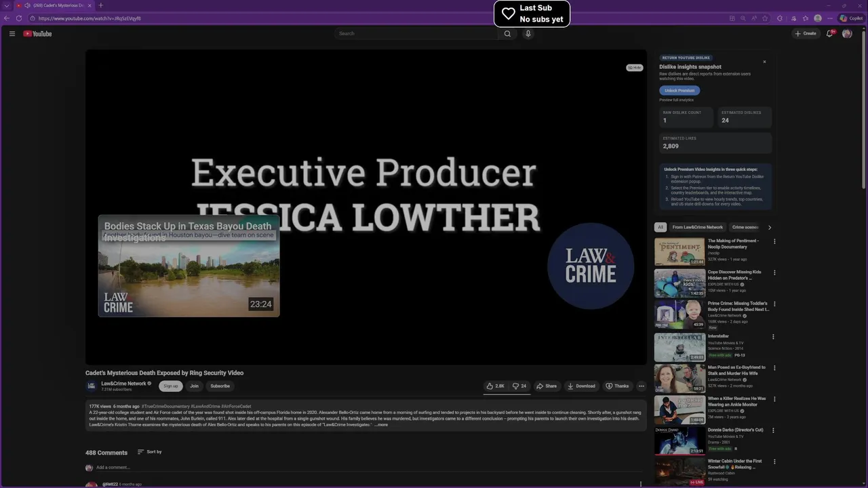Open the Copilot button in the browser
868x488 pixels.
851,18
